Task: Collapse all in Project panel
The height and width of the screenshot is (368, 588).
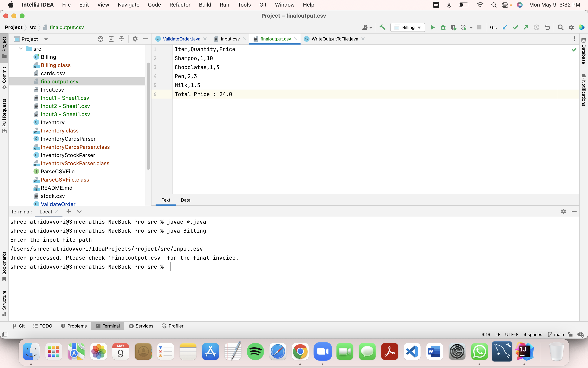Action: pyautogui.click(x=122, y=39)
